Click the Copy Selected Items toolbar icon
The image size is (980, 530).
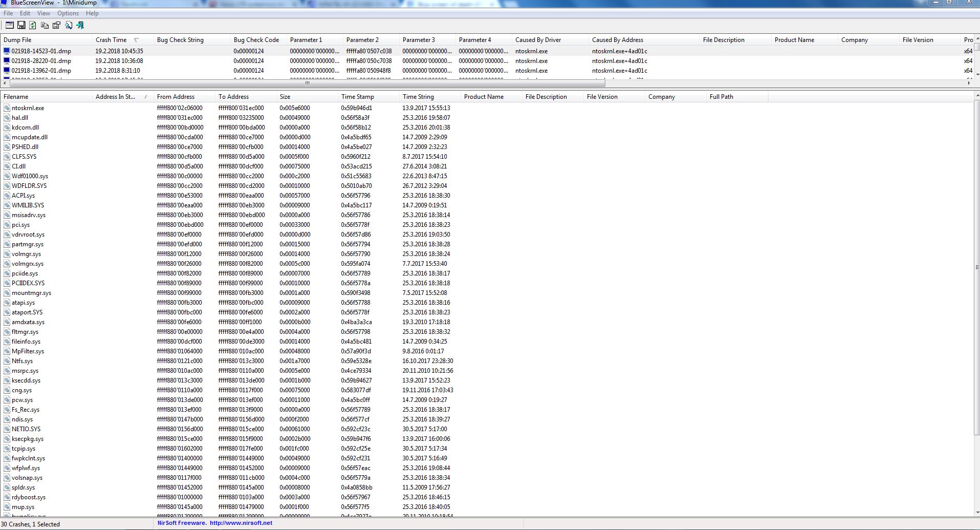[45, 25]
